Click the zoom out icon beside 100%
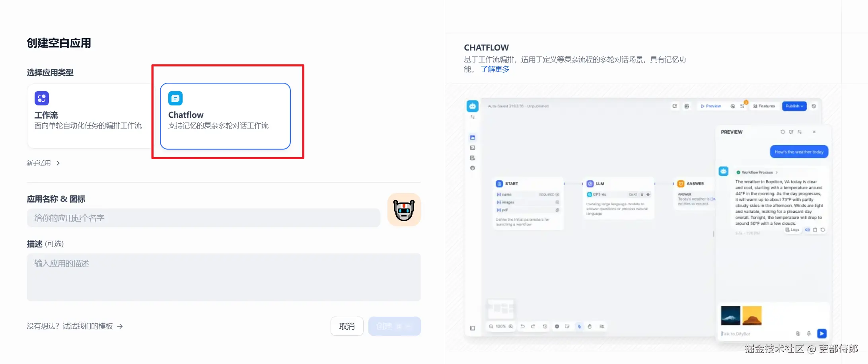Screen dimensions: 868x364 tap(491, 326)
